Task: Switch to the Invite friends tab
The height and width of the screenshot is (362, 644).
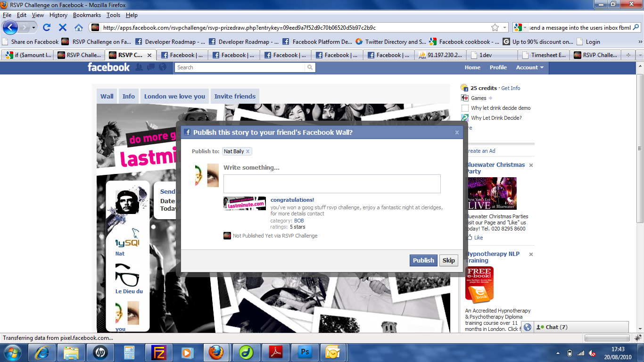Action: click(235, 96)
